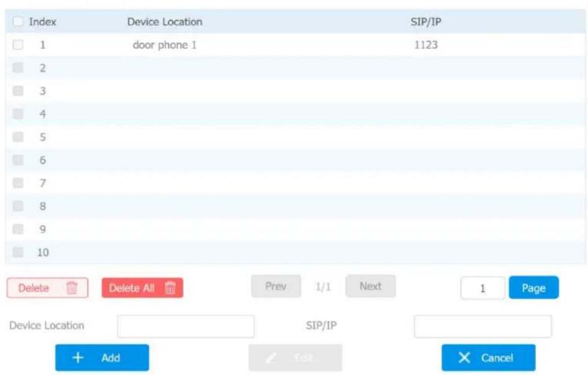Screen dimensions: 588x375
Task: Focus the SIP/IP input field
Action: pos(483,326)
